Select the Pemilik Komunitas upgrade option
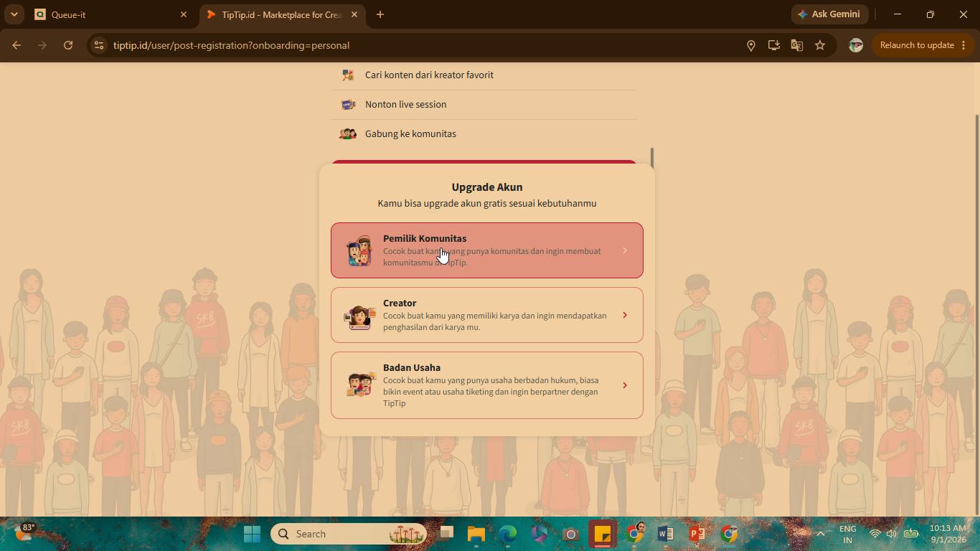 pos(486,250)
